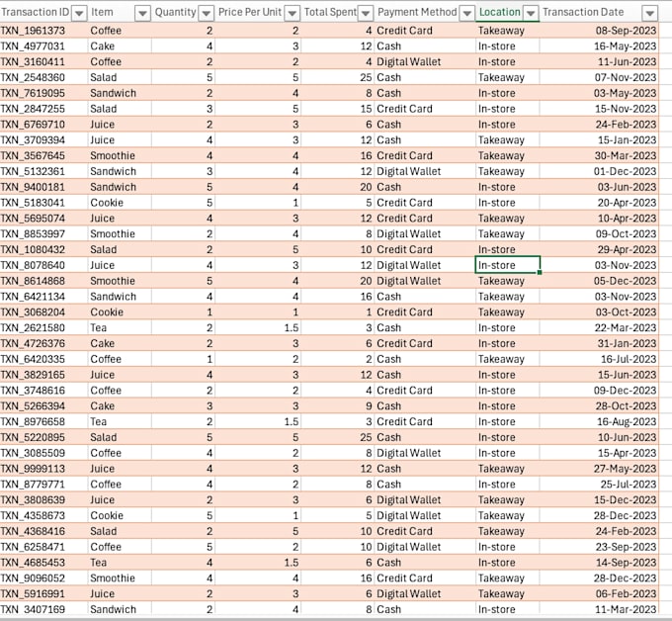The width and height of the screenshot is (672, 621).
Task: Select Cash cell in row TXN_6421134
Action: pos(425,297)
